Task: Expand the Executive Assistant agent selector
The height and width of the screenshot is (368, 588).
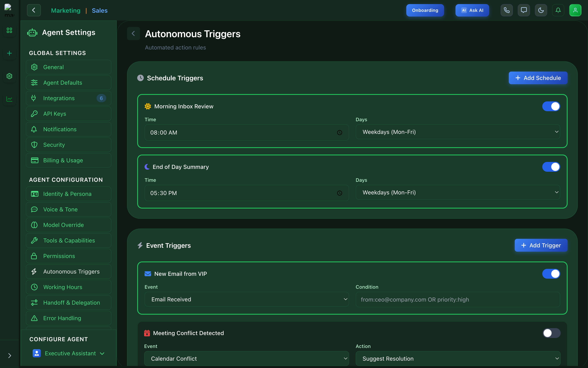Action: (69, 353)
